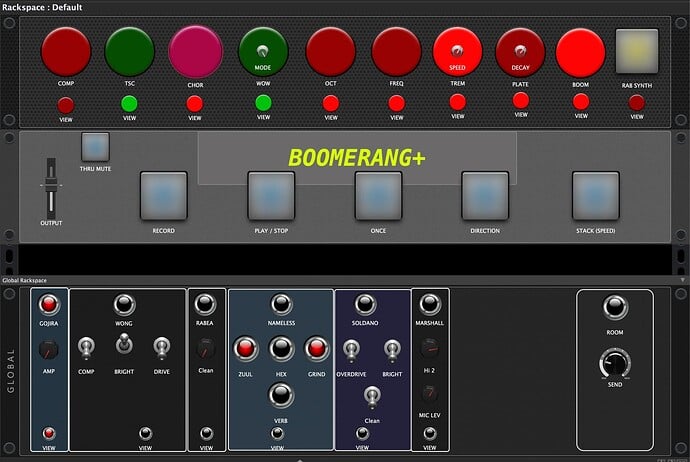Open the CHOR plugin VIEW button
Image resolution: width=690 pixels, height=462 pixels.
click(195, 104)
